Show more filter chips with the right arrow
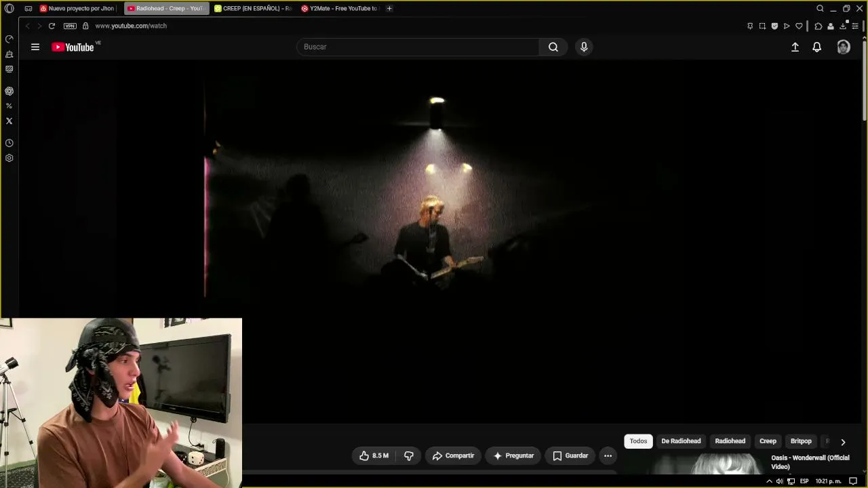 (843, 441)
